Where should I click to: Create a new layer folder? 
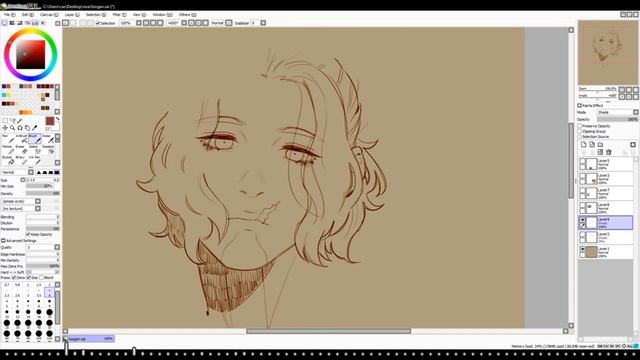point(600,144)
